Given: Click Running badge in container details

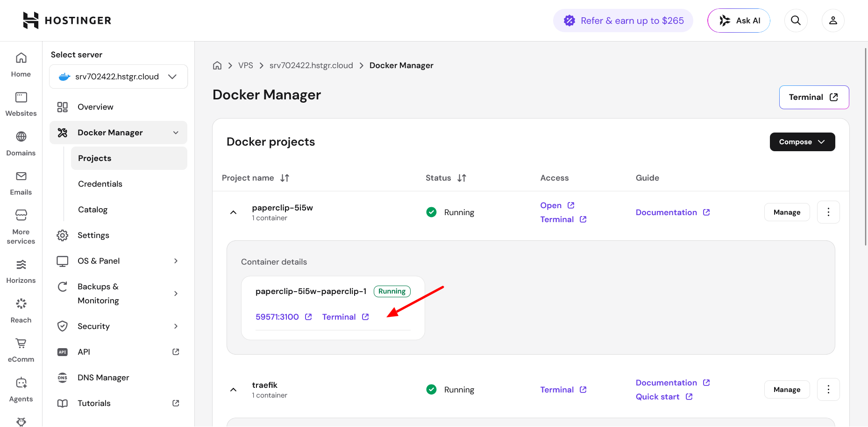Looking at the screenshot, I should point(392,291).
